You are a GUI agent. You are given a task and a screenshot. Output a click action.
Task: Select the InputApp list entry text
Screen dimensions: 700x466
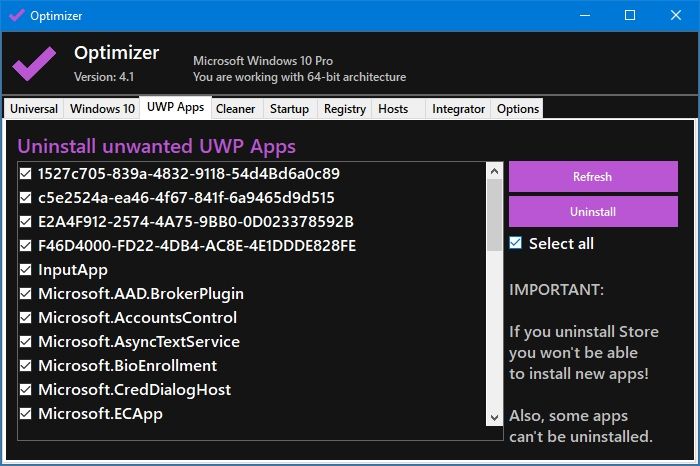point(73,270)
